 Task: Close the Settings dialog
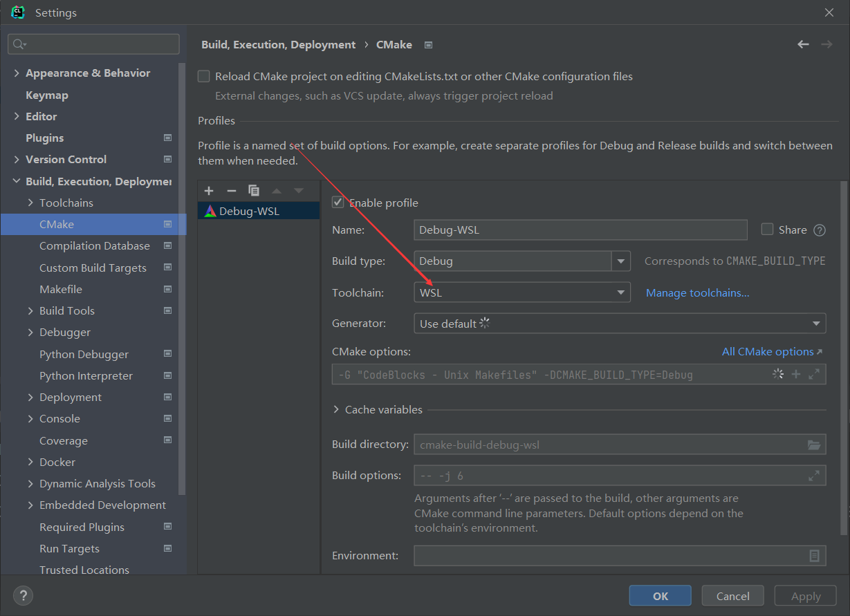pos(829,12)
